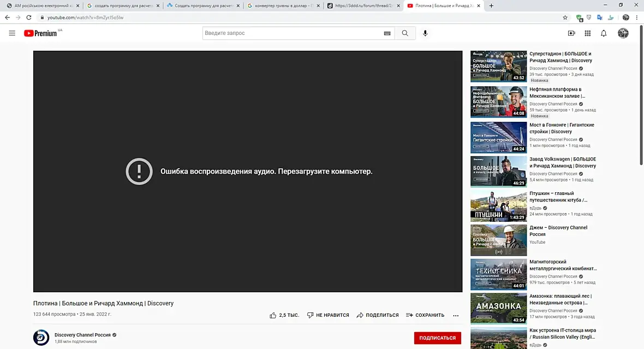The image size is (644, 349).
Task: Click the magnifier search button
Action: [x=405, y=33]
